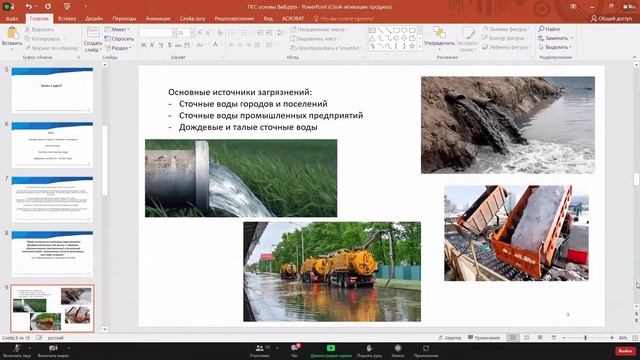
Task: Switch to Animations (Анимация) tab
Action: point(158,18)
